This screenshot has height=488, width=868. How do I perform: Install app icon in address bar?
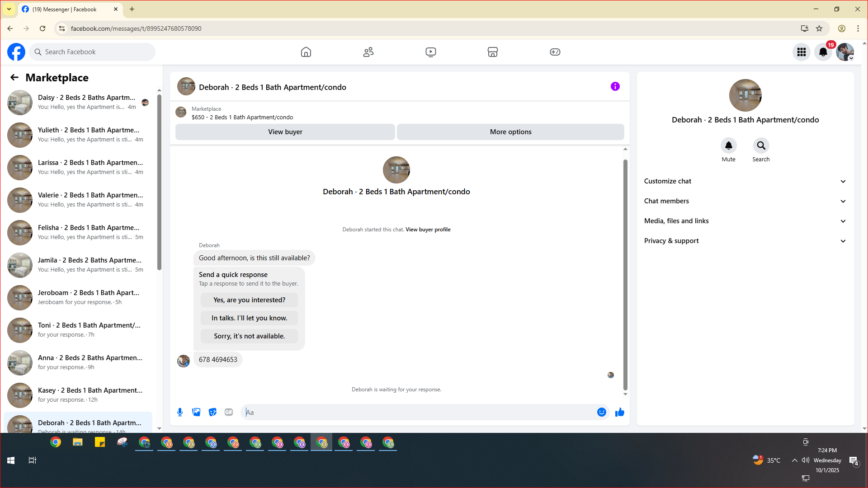coord(805,28)
